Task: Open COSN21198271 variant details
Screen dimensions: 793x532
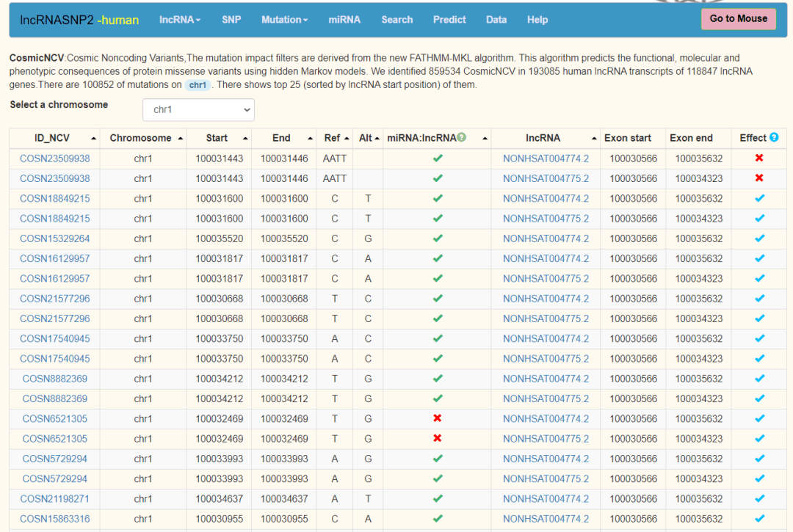Action: coord(55,499)
